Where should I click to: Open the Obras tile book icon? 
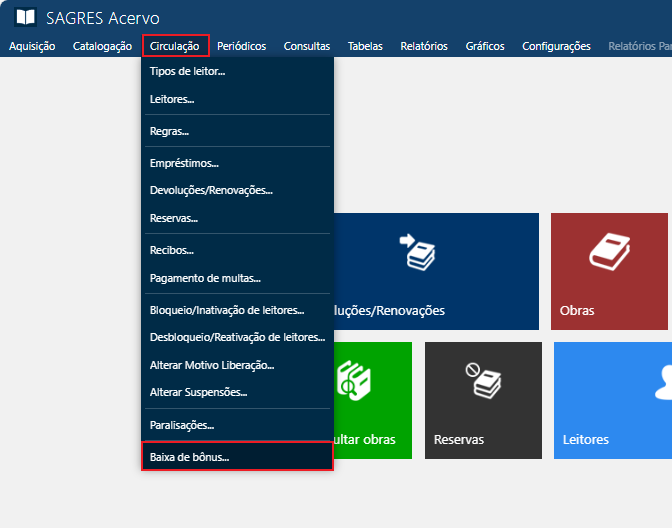click(609, 252)
